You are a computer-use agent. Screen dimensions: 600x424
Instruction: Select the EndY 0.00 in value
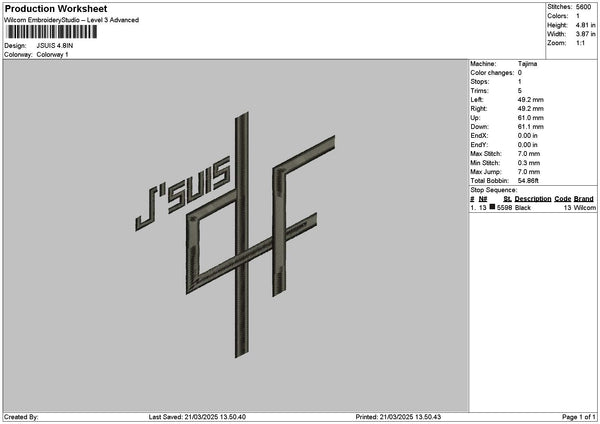point(528,145)
